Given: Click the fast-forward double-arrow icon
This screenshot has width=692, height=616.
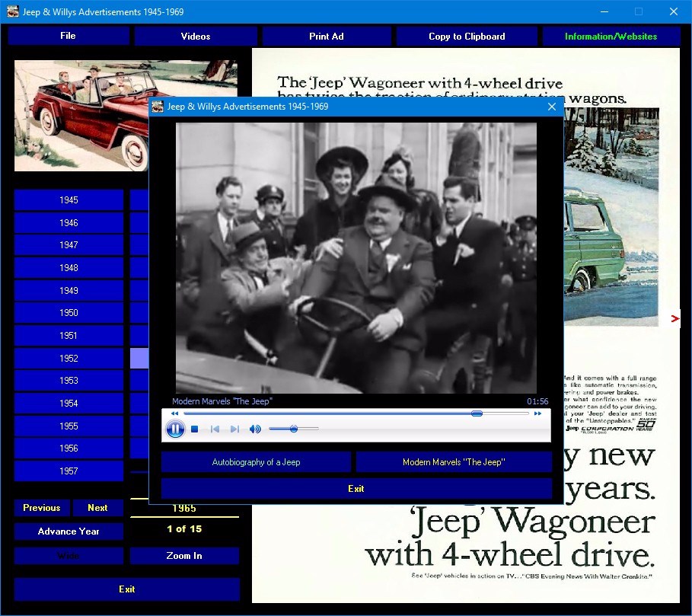Looking at the screenshot, I should pos(537,413).
